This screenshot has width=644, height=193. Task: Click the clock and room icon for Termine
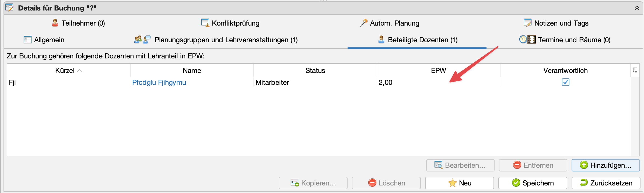(527, 40)
